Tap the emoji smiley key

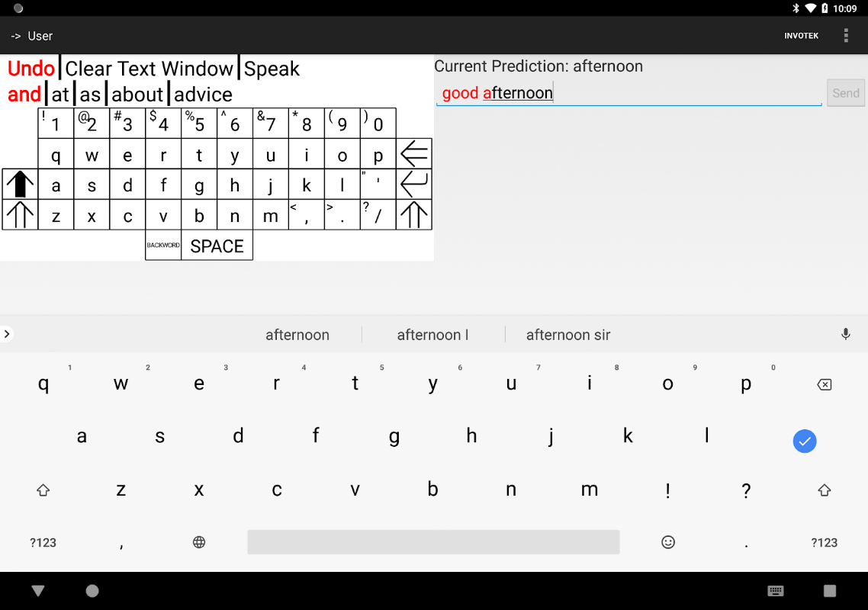668,542
